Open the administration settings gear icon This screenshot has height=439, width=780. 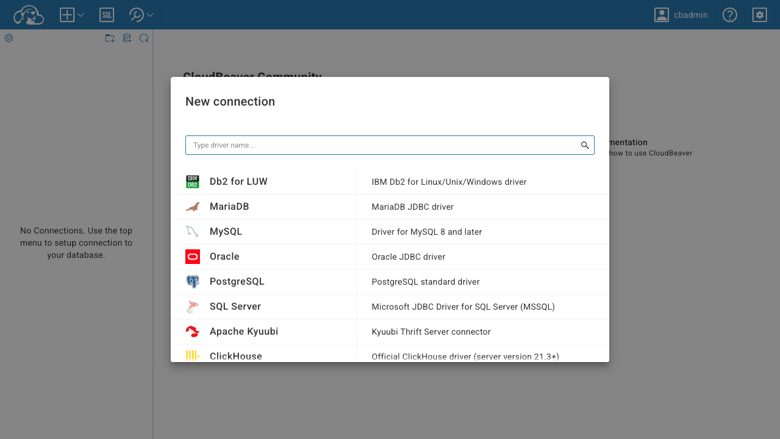click(x=759, y=15)
